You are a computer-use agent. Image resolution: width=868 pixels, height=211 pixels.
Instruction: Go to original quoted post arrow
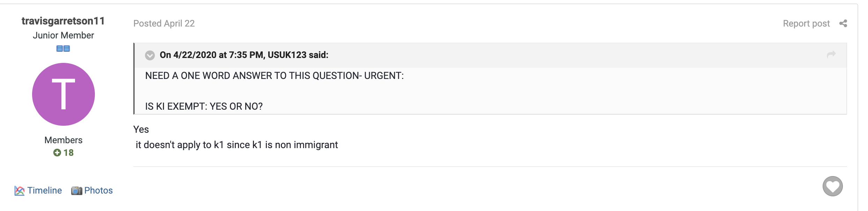[x=831, y=54]
